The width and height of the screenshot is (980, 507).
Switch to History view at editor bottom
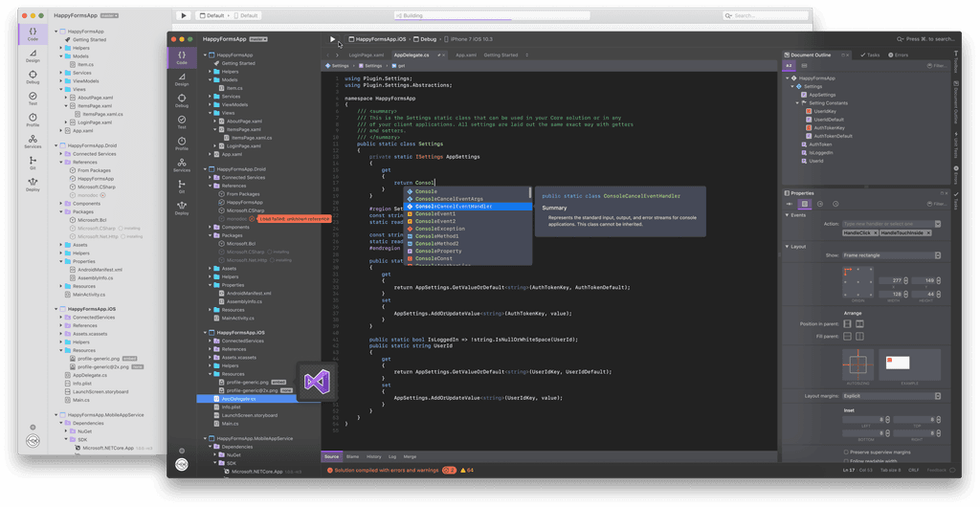click(x=374, y=456)
